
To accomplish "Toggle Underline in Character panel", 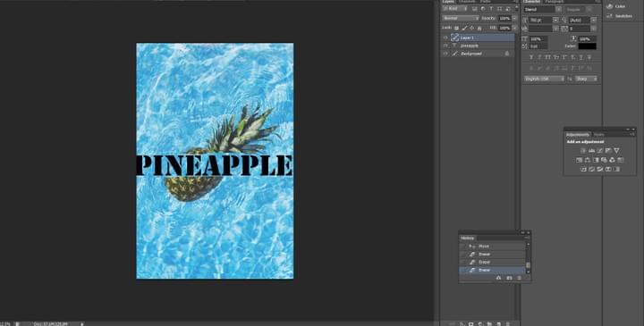I will (x=581, y=57).
